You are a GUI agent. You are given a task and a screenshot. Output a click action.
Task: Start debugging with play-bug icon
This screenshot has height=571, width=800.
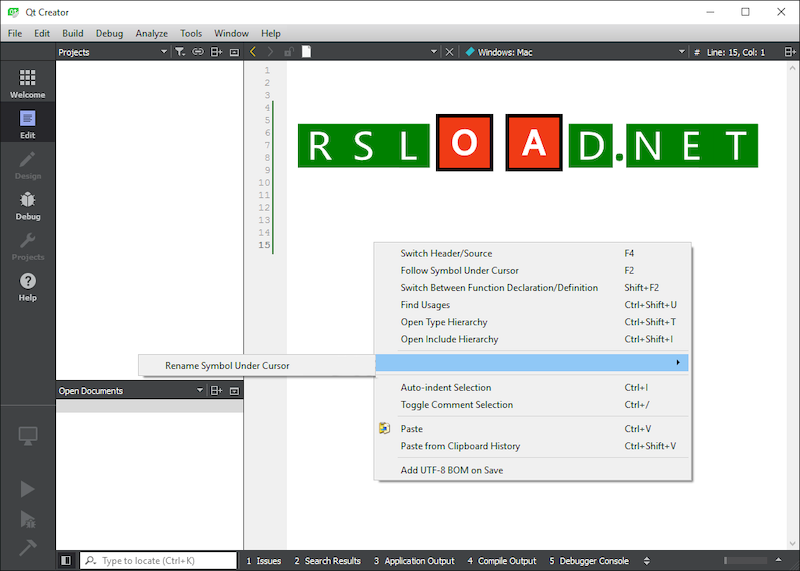coord(27,519)
